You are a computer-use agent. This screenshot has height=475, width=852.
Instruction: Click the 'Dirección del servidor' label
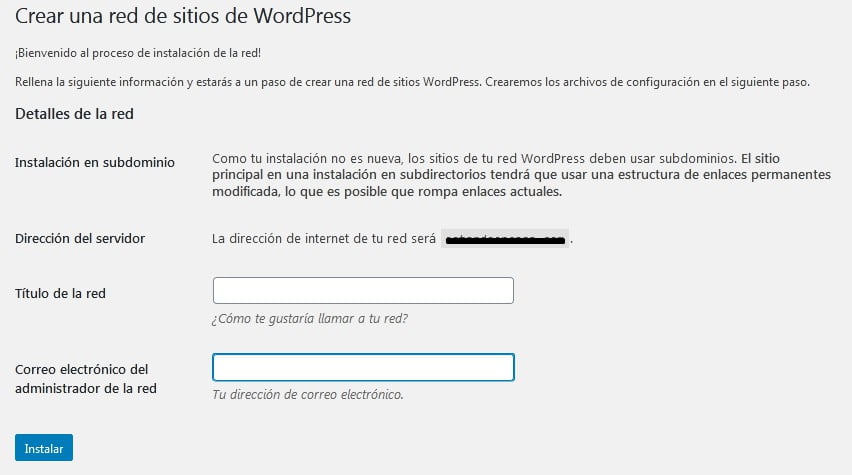tap(80, 238)
